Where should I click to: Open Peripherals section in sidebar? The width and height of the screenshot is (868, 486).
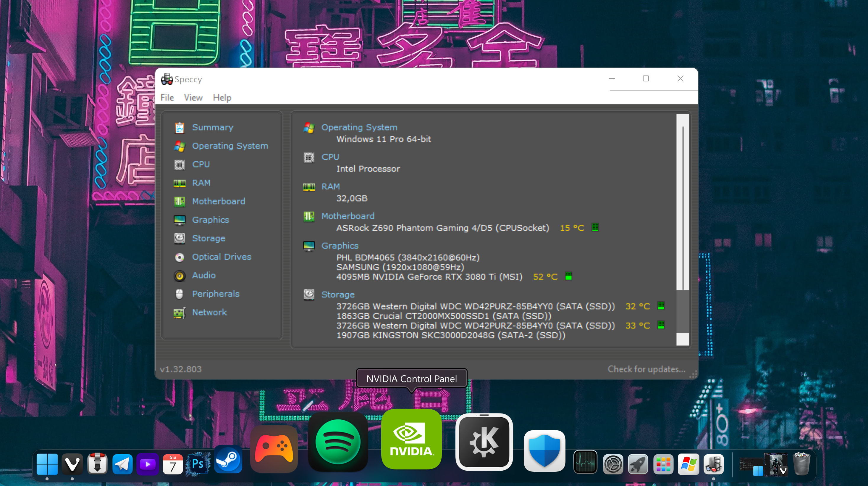(215, 294)
